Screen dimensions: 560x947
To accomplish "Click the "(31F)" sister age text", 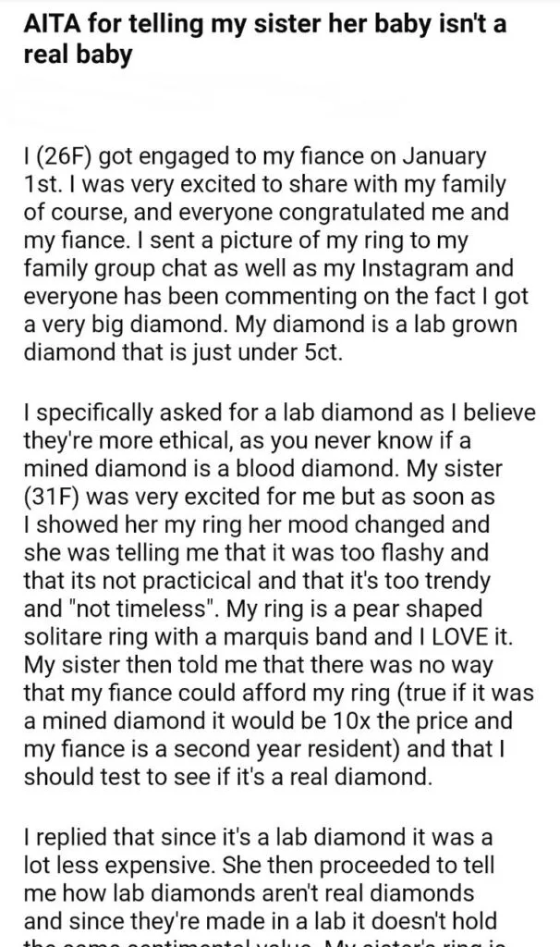I will (x=53, y=497).
